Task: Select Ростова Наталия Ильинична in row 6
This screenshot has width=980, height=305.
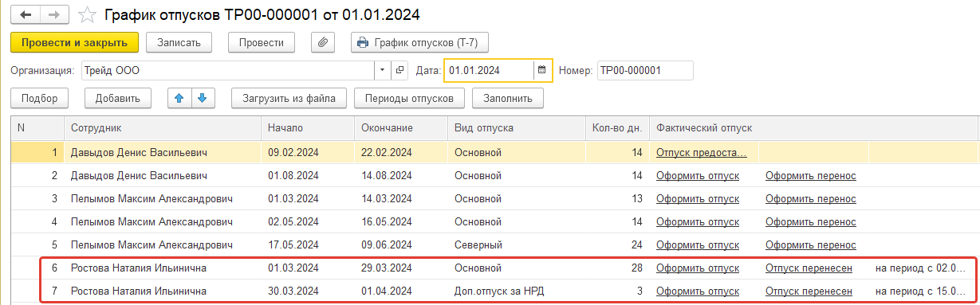Action: tap(139, 268)
